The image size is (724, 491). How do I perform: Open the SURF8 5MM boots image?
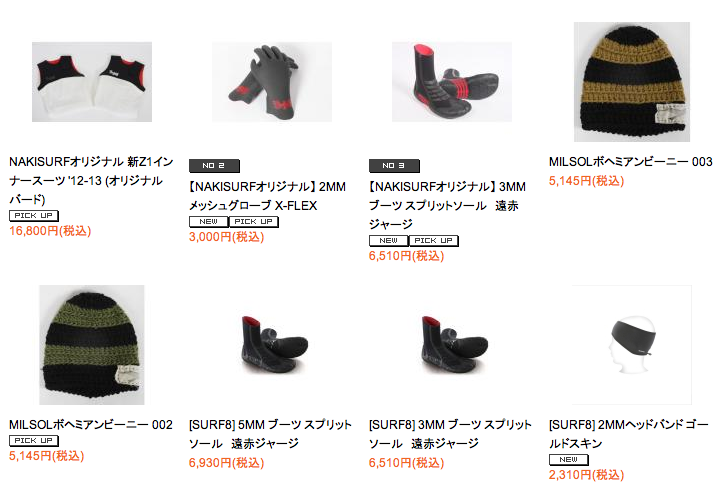point(272,345)
